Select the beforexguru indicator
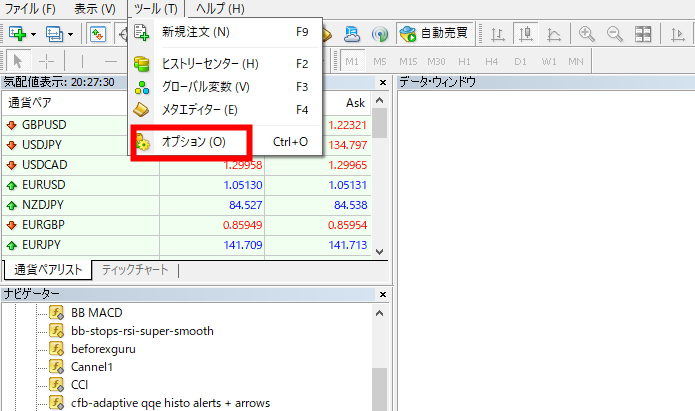695x411 pixels. tap(103, 349)
